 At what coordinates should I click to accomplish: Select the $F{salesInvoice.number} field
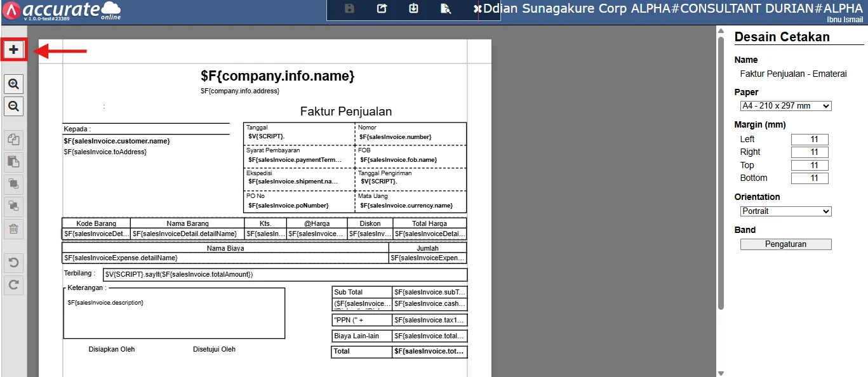(395, 137)
